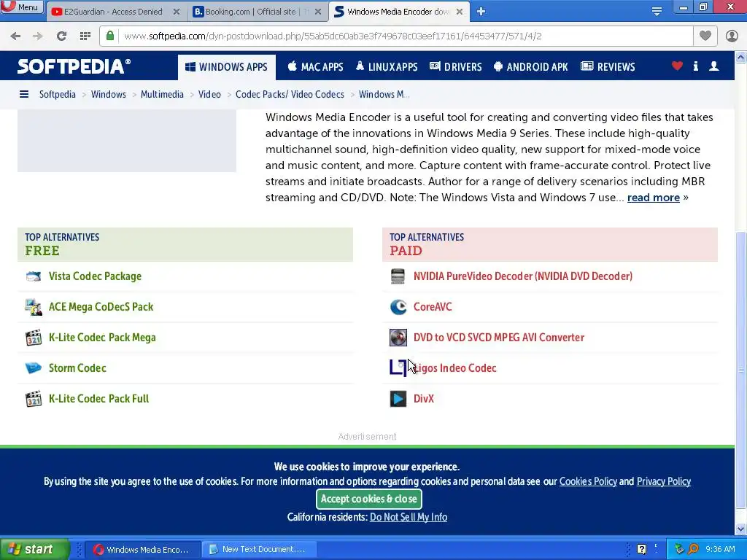Open a new tab with plus button
This screenshot has height=560, width=747.
click(x=481, y=12)
